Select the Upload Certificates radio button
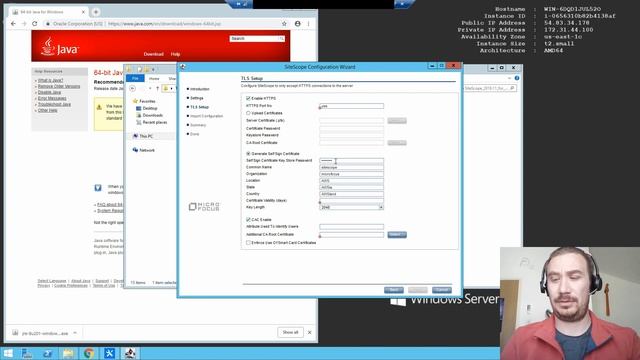Viewport: 640px width, 360px height. [248, 113]
